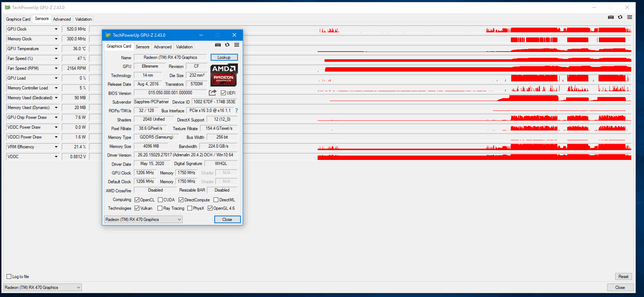644x297 pixels.
Task: Open the Memory Clock sensor dropdown
Action: 56,39
